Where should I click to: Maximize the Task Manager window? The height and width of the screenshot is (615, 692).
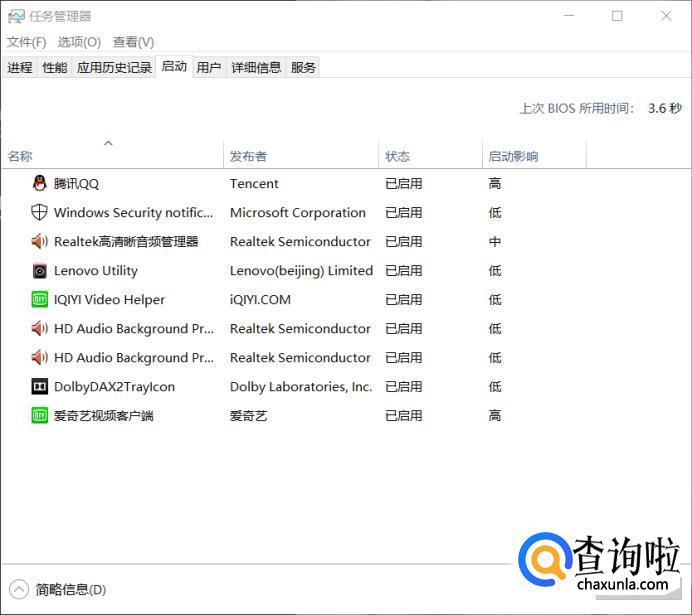pos(617,16)
